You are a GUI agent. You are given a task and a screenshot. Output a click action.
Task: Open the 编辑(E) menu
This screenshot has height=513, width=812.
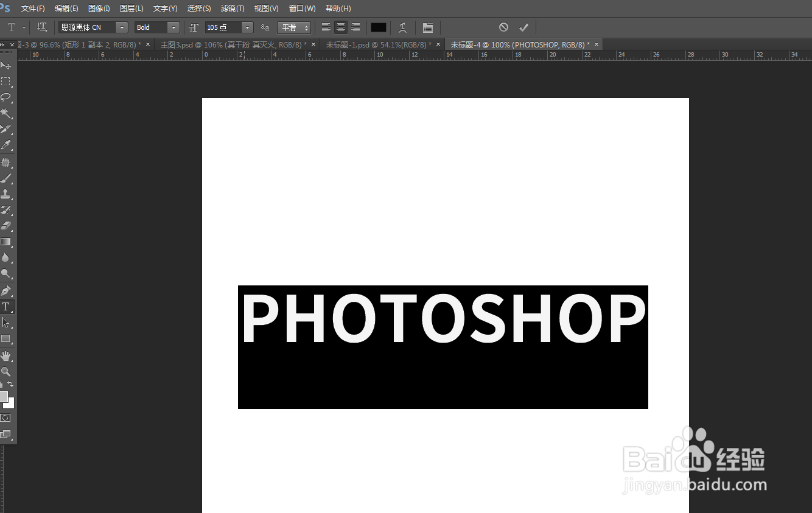click(66, 9)
